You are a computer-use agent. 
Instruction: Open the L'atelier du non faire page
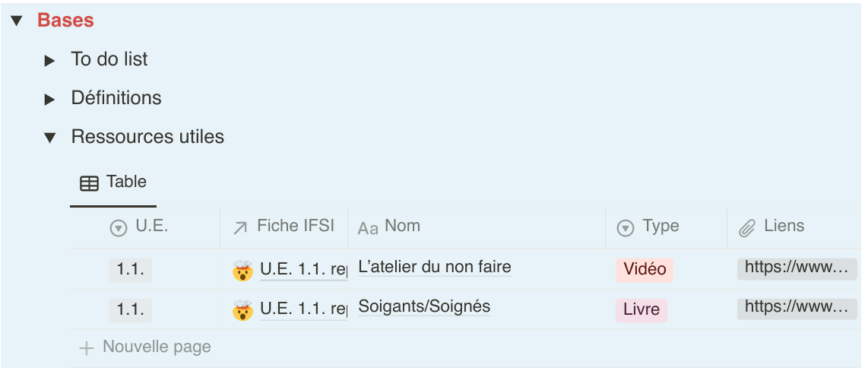click(434, 267)
